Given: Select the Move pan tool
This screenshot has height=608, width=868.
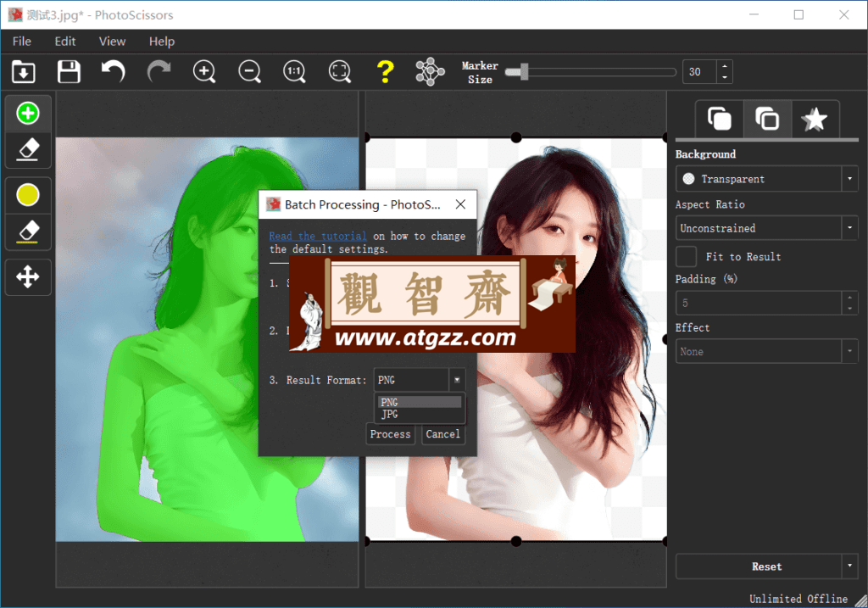Looking at the screenshot, I should (x=28, y=277).
